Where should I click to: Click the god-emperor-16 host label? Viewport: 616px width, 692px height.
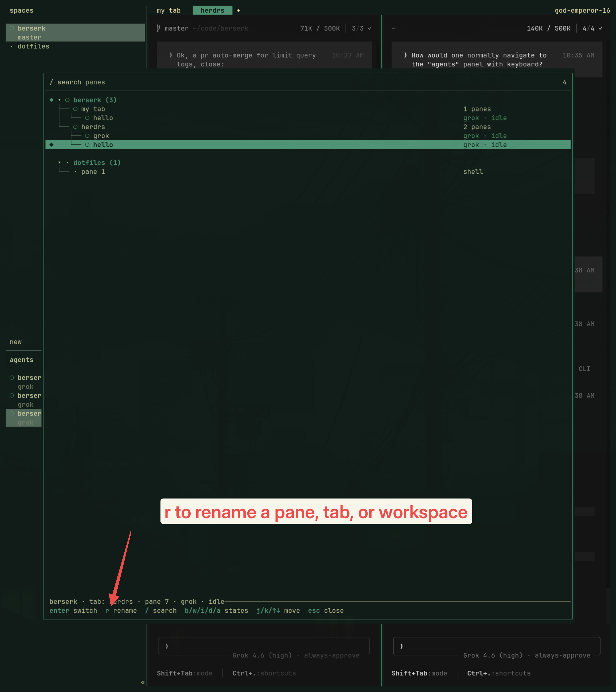coord(583,11)
